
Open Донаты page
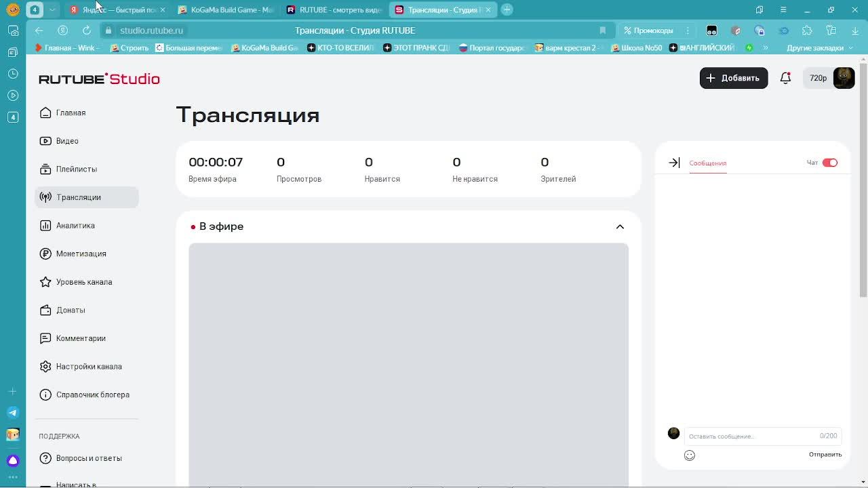pyautogui.click(x=87, y=310)
